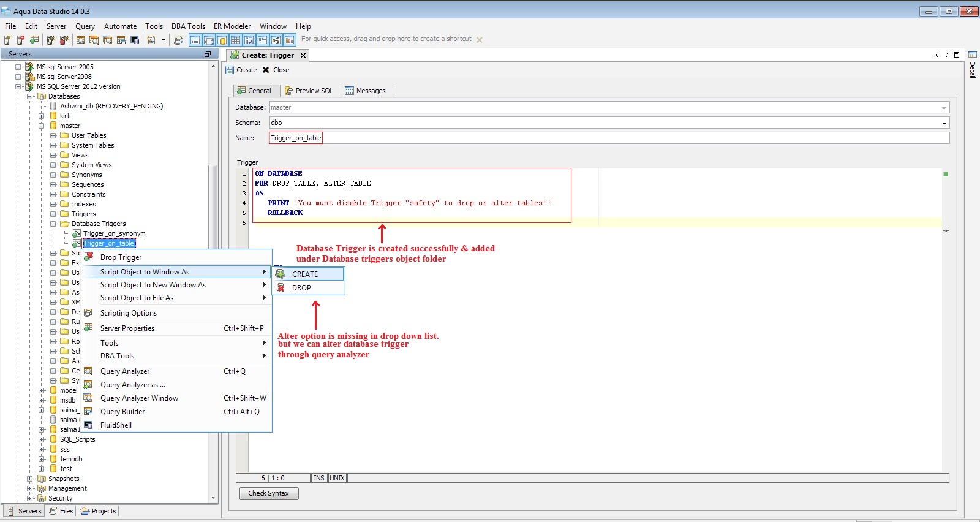Switch to the Files bottom tab

coord(61,511)
